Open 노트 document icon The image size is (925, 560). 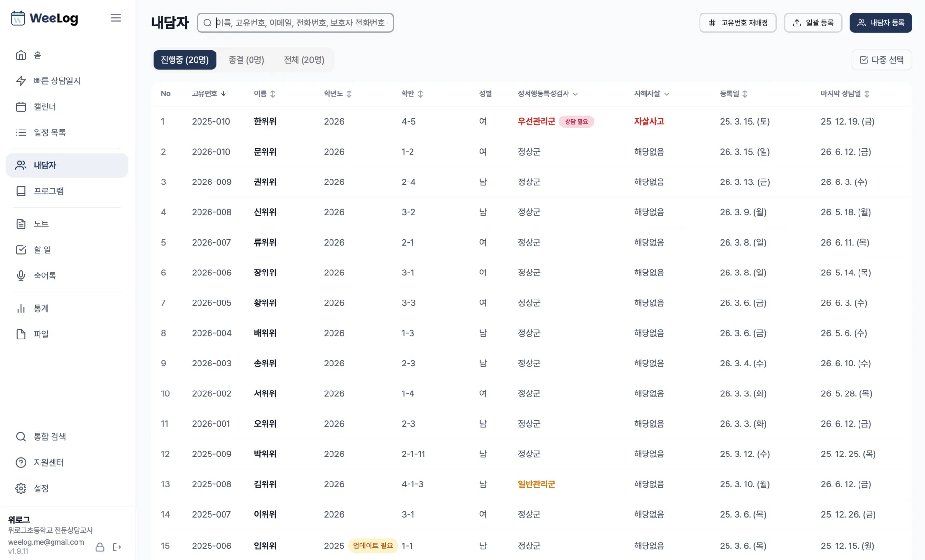(21, 224)
